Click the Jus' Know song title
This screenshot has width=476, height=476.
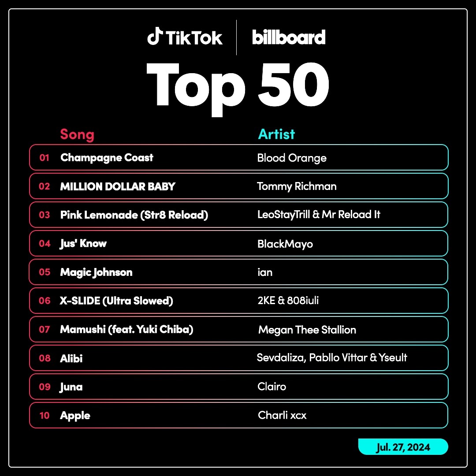pos(83,243)
